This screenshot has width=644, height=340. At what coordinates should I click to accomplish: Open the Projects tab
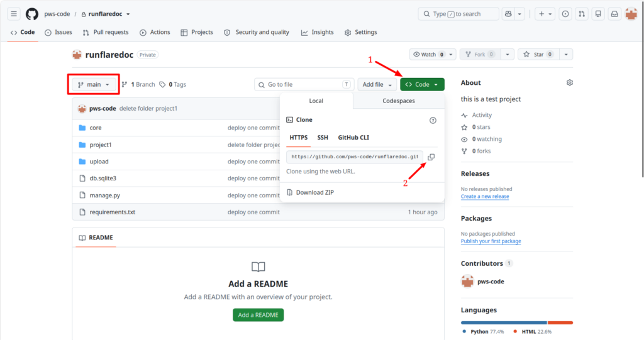point(197,32)
